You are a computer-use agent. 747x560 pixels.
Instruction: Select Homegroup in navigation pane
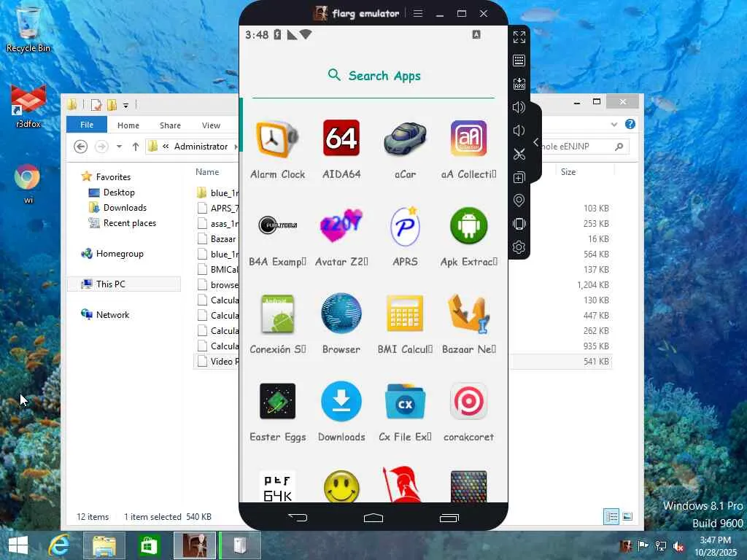click(120, 254)
